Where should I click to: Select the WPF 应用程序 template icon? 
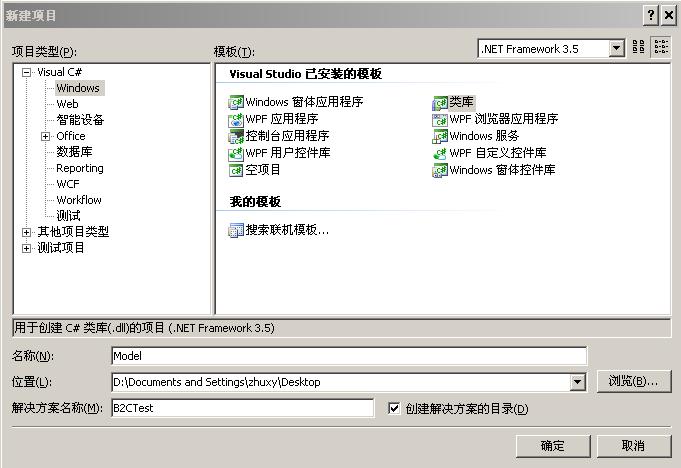click(236, 119)
